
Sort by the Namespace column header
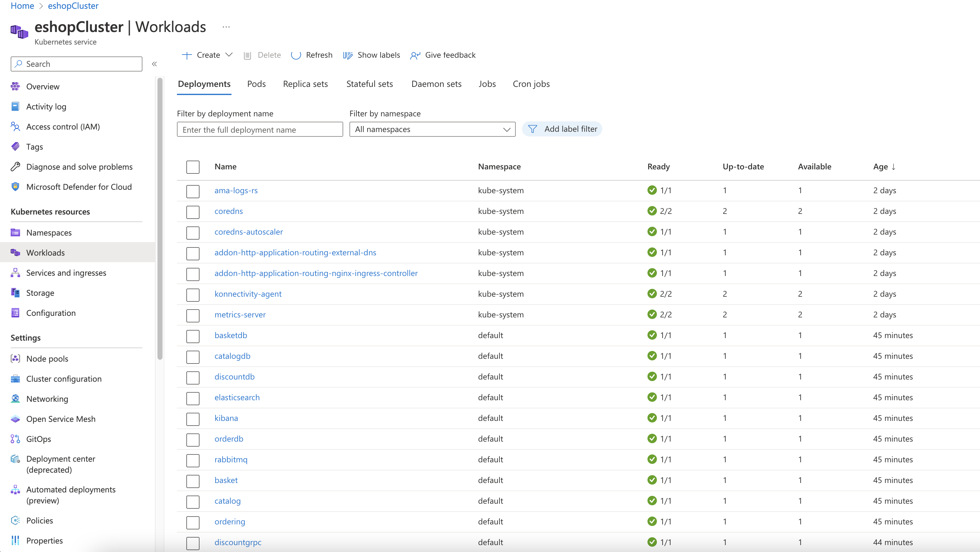click(499, 167)
